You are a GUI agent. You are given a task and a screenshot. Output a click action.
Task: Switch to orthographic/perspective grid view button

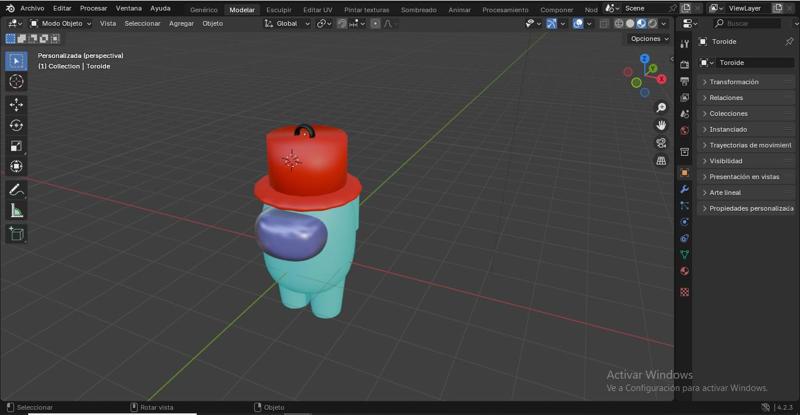coord(661,160)
